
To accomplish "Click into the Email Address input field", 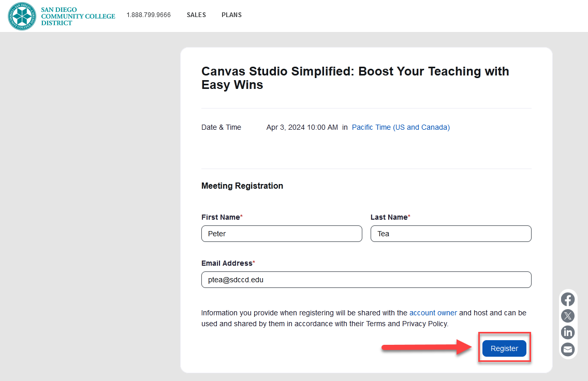I will tap(366, 280).
